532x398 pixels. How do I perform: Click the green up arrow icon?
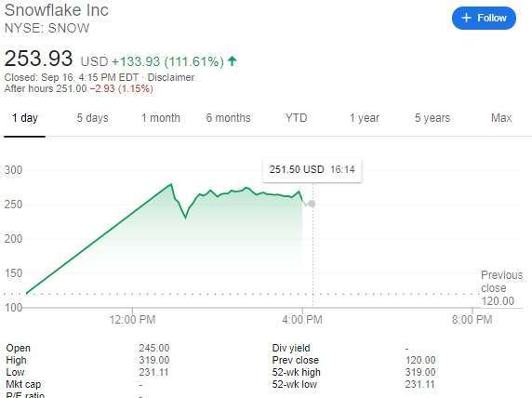(233, 61)
